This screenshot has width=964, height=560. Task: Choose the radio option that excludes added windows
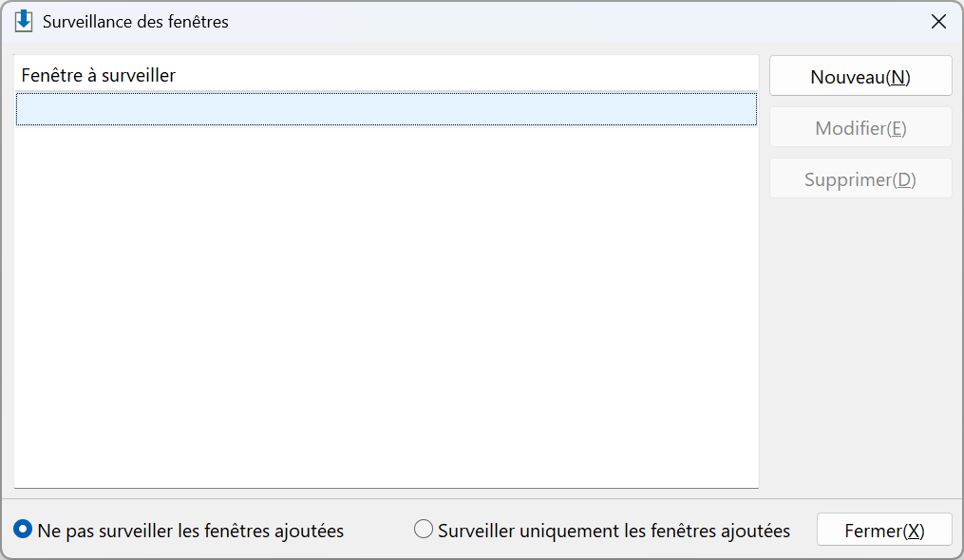[23, 529]
